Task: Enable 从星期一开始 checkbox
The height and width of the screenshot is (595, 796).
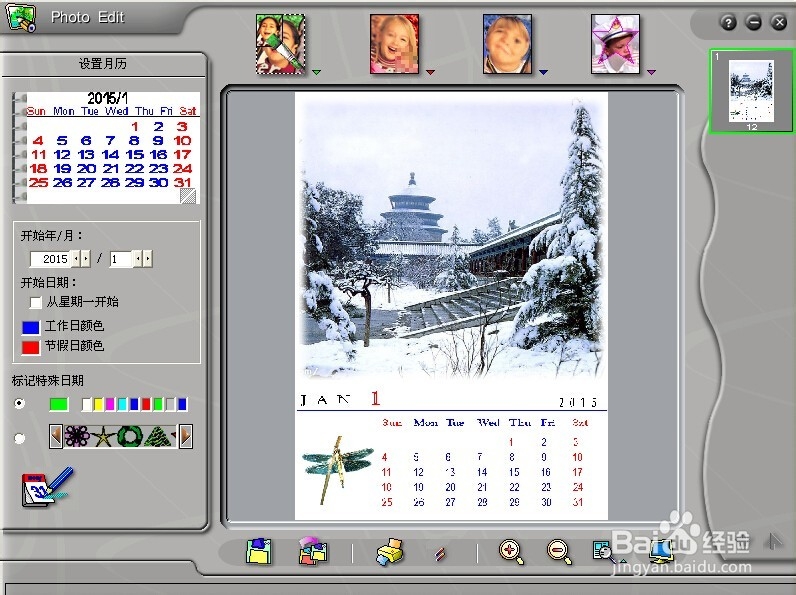Action: (36, 303)
